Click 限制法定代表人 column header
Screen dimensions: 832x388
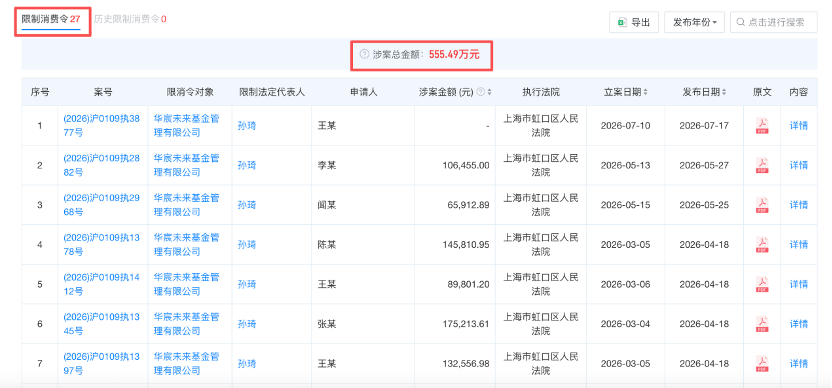[x=272, y=92]
